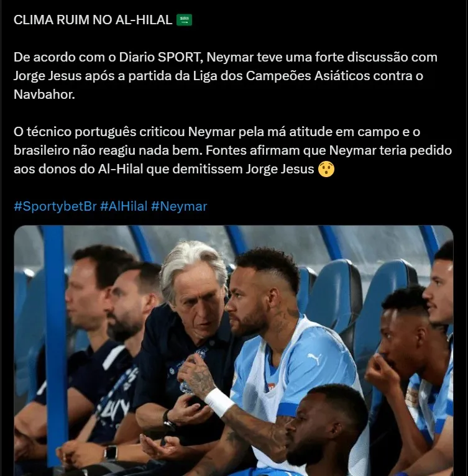Click the Puma logo on the white bib
The height and width of the screenshot is (476, 468).
click(314, 359)
